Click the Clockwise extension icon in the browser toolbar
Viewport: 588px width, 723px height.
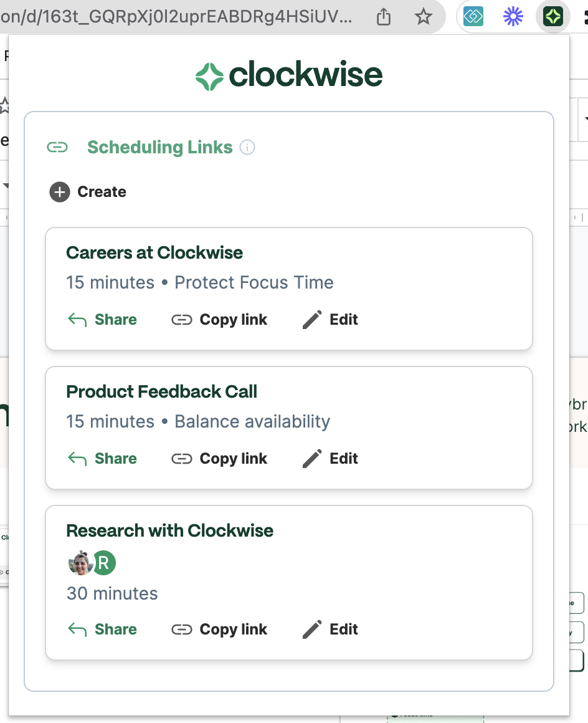coord(552,17)
